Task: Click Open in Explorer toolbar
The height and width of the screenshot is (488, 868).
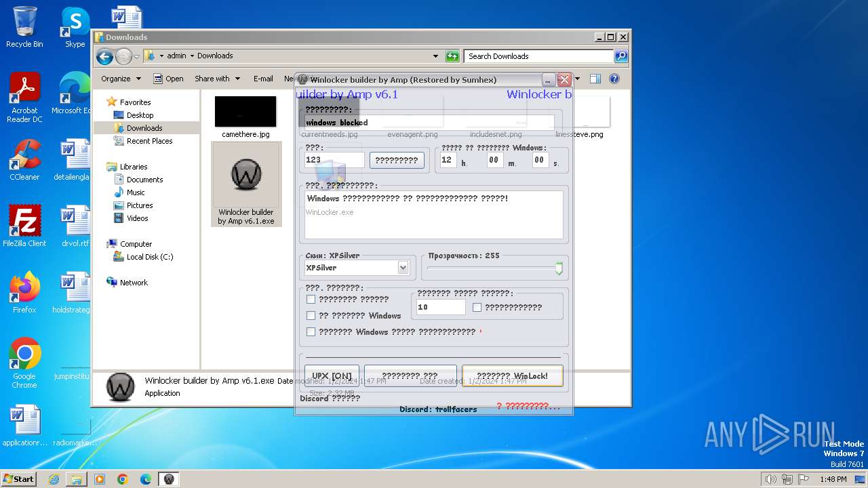Action: click(x=168, y=79)
